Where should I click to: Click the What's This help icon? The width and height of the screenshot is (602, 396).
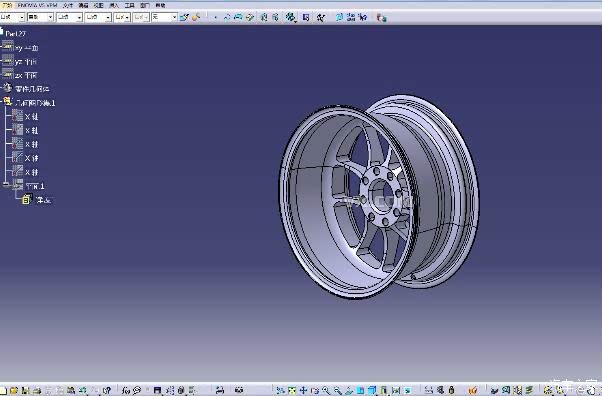107,391
